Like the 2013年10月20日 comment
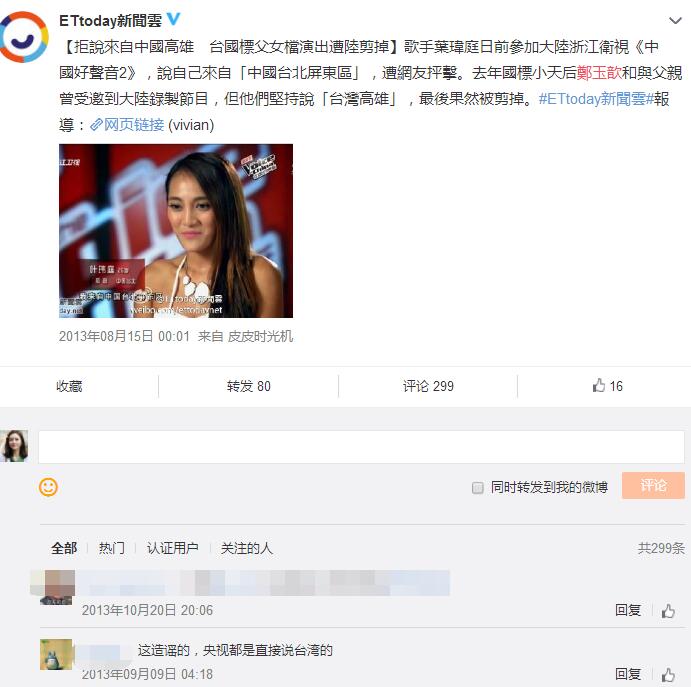Viewport: 691px width, 687px height. (x=668, y=611)
